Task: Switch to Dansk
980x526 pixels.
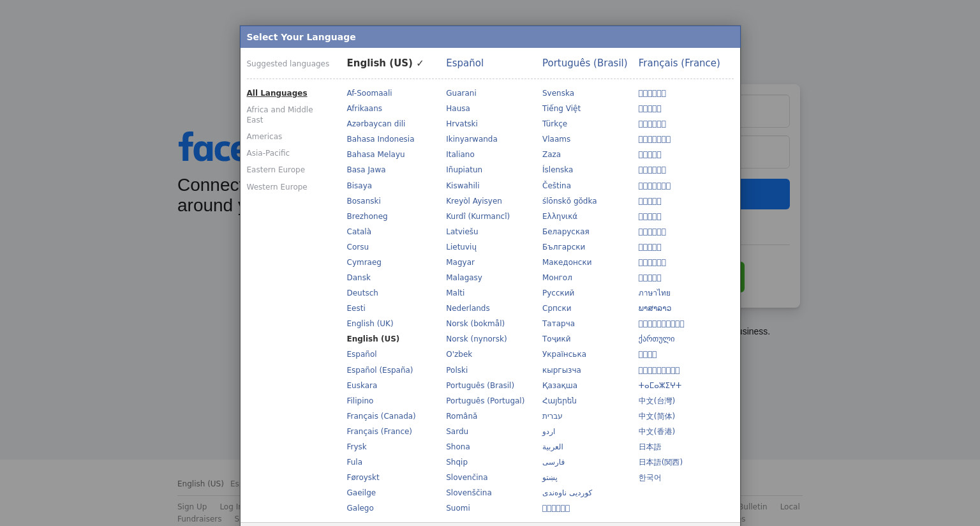Action: (x=359, y=278)
